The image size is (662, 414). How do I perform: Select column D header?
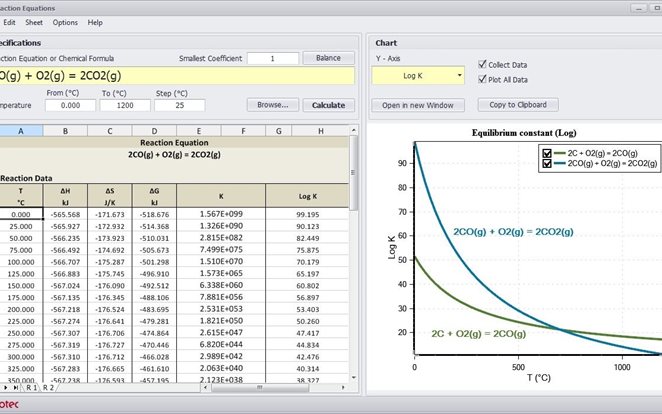coord(154,131)
